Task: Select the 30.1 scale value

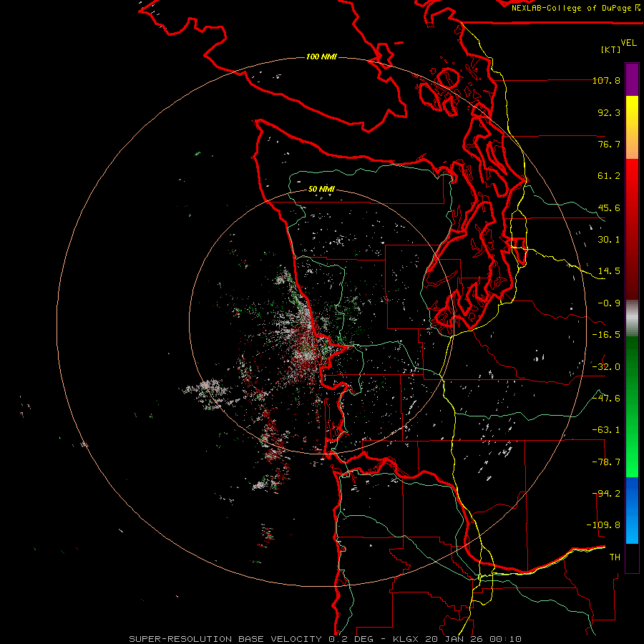Action: pos(609,240)
